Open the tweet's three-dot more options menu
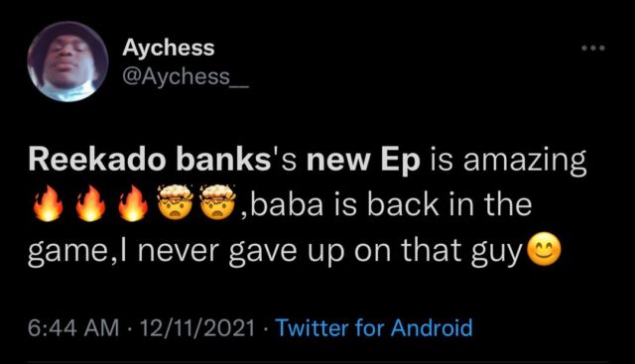Screen dimensions: 635x364 (x=593, y=48)
